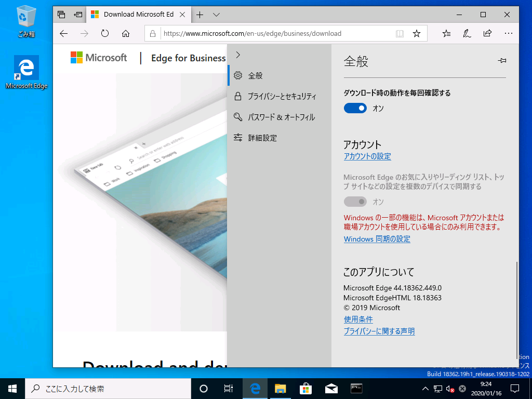The image size is (532, 399).
Task: Open パスワード & オートフィル section
Action: [279, 117]
